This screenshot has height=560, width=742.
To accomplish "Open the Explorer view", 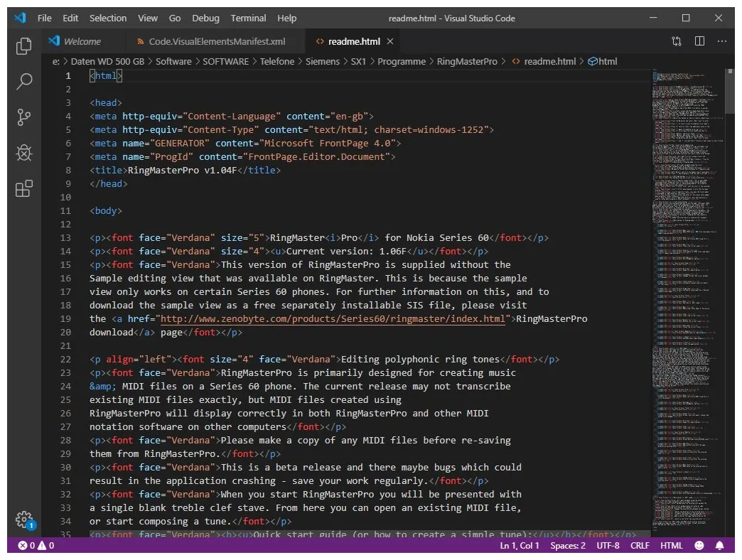I will click(x=23, y=45).
